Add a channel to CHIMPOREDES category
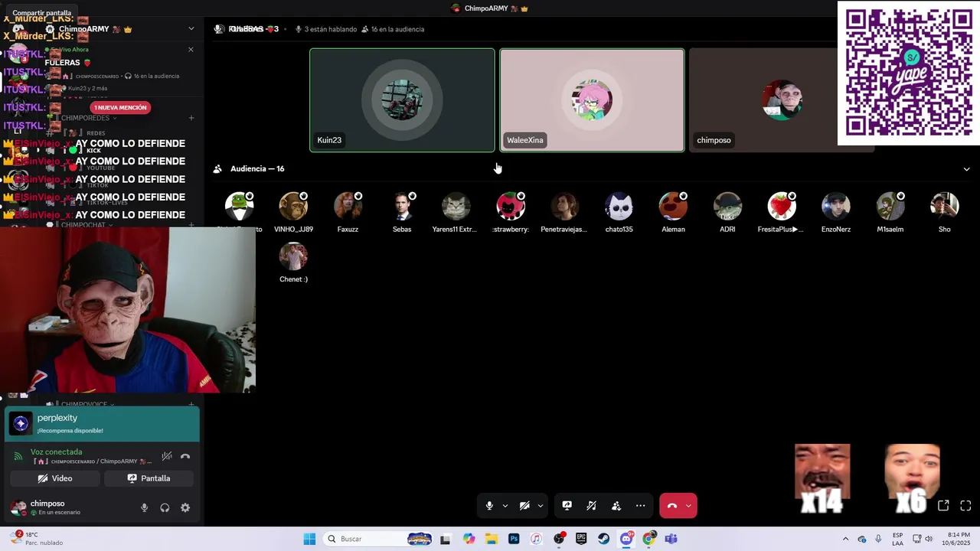This screenshot has width=980, height=551. (191, 118)
